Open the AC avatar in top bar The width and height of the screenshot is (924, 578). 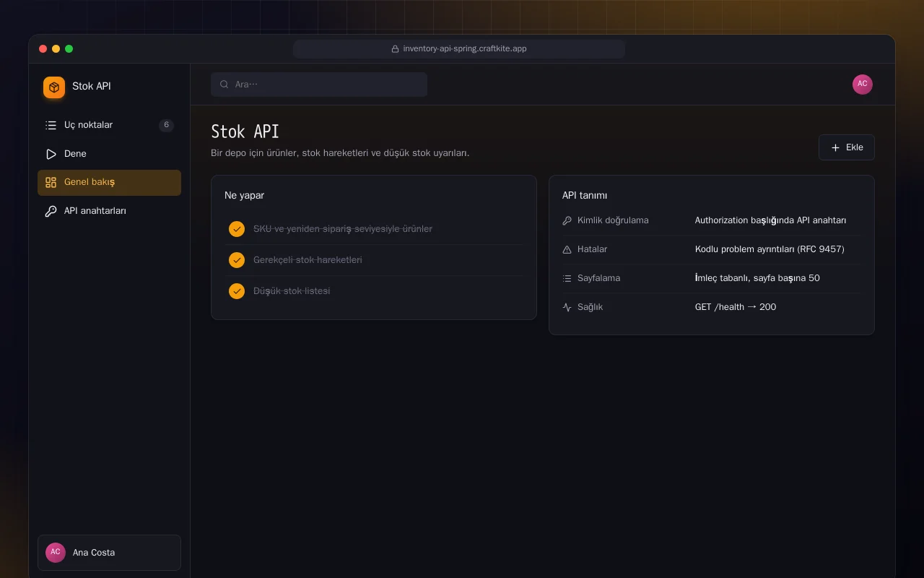pyautogui.click(x=863, y=85)
